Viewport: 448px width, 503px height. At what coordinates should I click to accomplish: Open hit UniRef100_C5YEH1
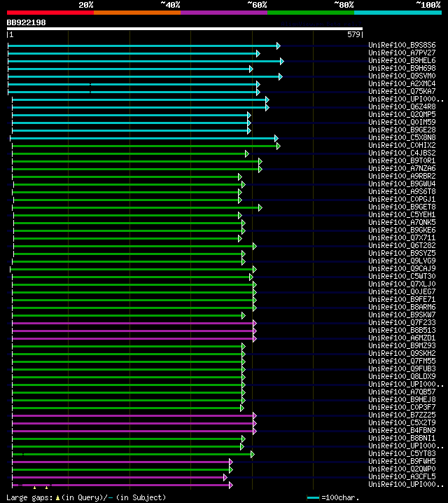coord(402,214)
